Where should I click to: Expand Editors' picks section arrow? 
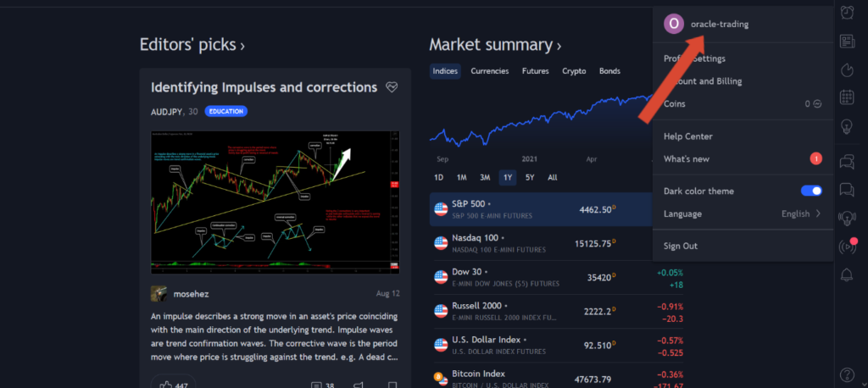[242, 46]
